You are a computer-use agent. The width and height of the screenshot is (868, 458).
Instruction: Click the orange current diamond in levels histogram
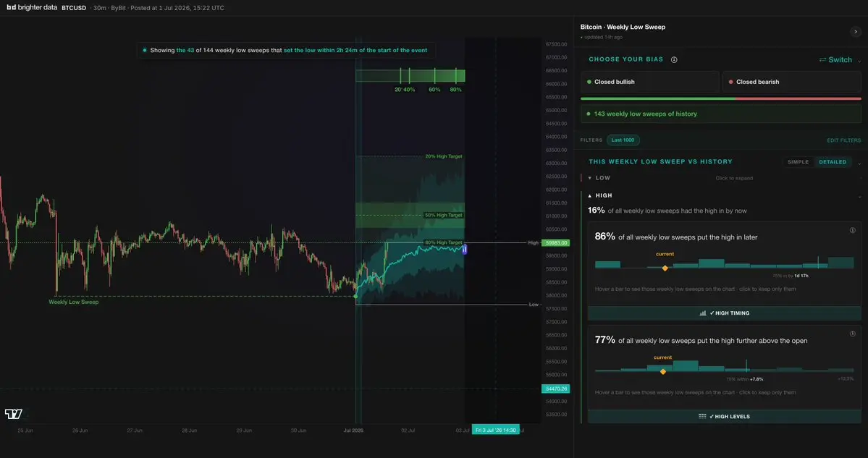pos(662,372)
